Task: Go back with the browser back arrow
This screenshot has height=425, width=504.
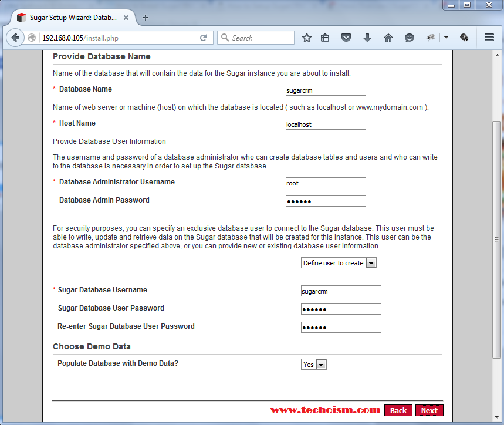Action: (15, 38)
